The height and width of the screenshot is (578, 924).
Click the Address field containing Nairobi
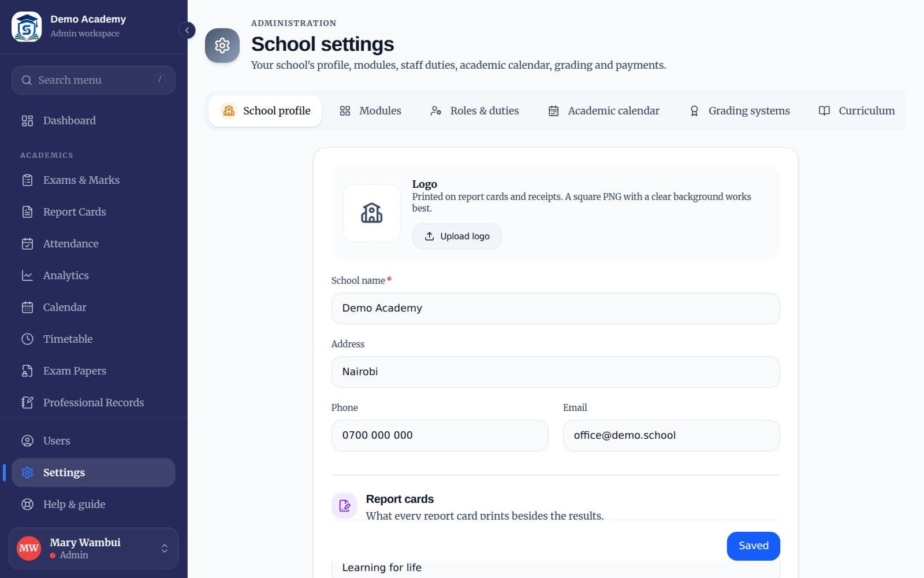pyautogui.click(x=556, y=372)
